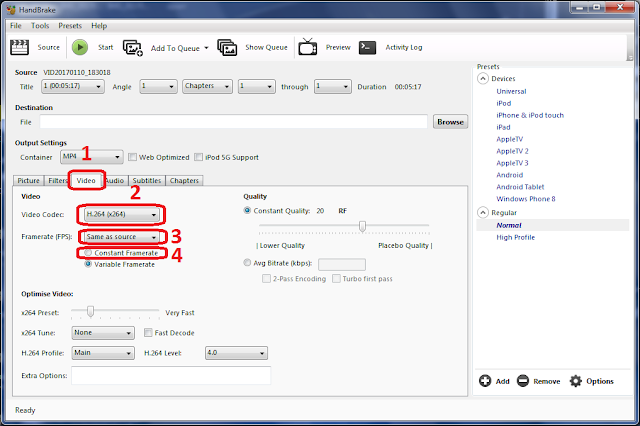Switch to the Audio tab
Viewport: 640px width, 426px height.
click(x=116, y=181)
